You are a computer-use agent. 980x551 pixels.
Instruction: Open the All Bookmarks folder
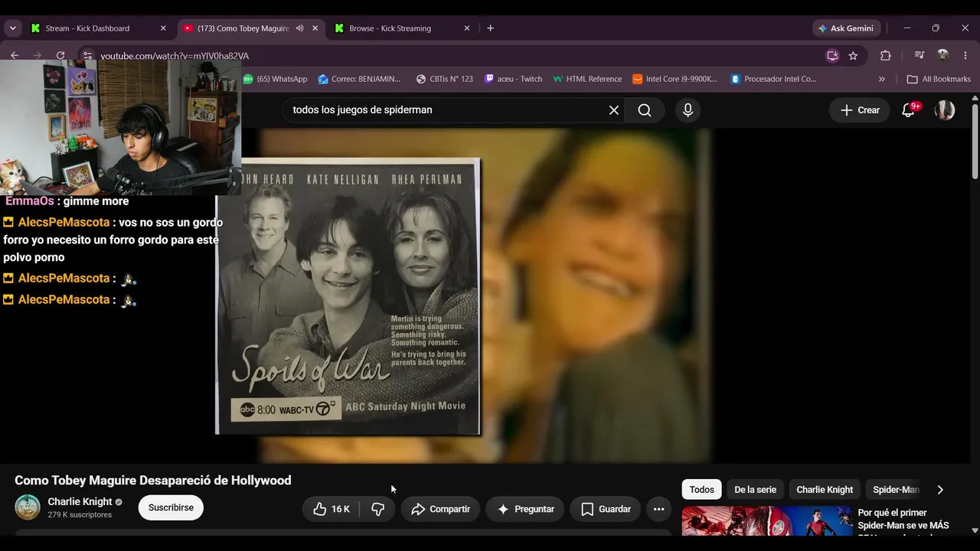(939, 79)
